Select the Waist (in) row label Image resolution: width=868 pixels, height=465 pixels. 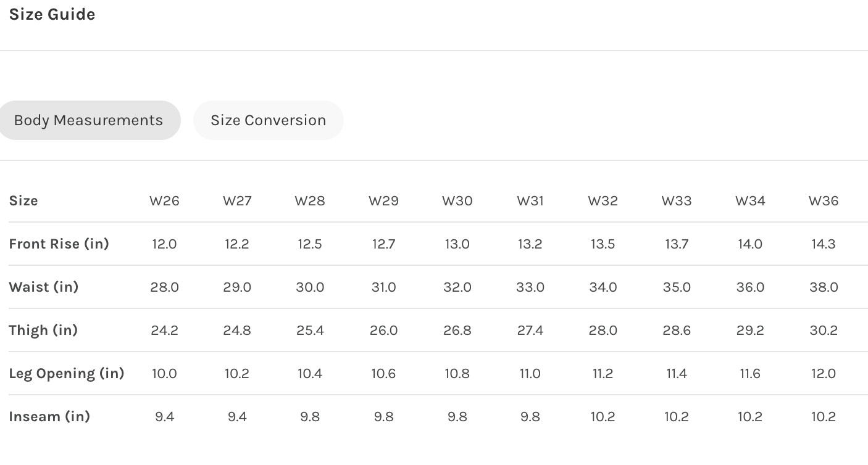click(43, 287)
